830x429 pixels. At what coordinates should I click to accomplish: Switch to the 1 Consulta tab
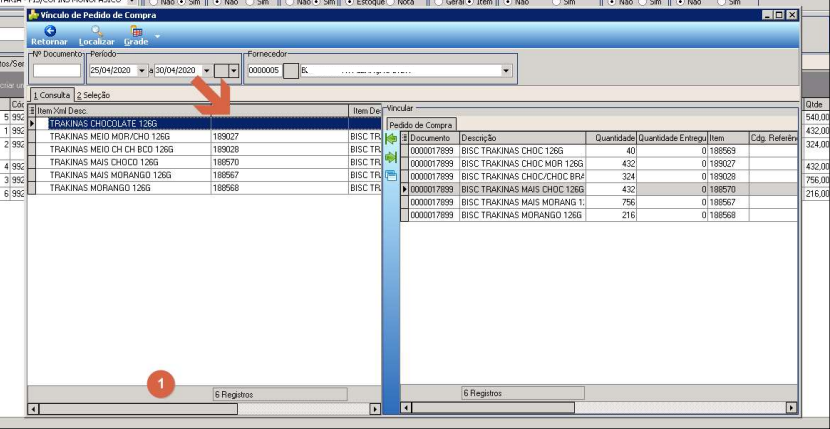click(x=51, y=95)
